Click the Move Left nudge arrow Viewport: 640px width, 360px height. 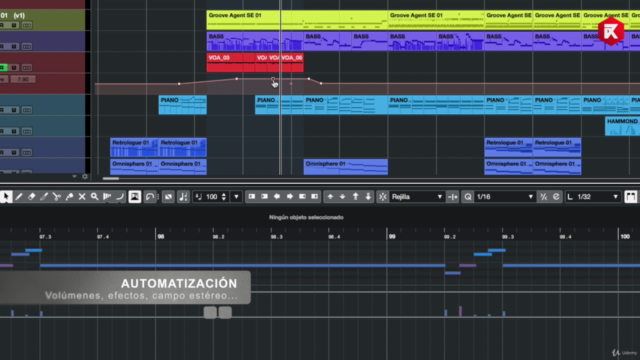coord(277,197)
